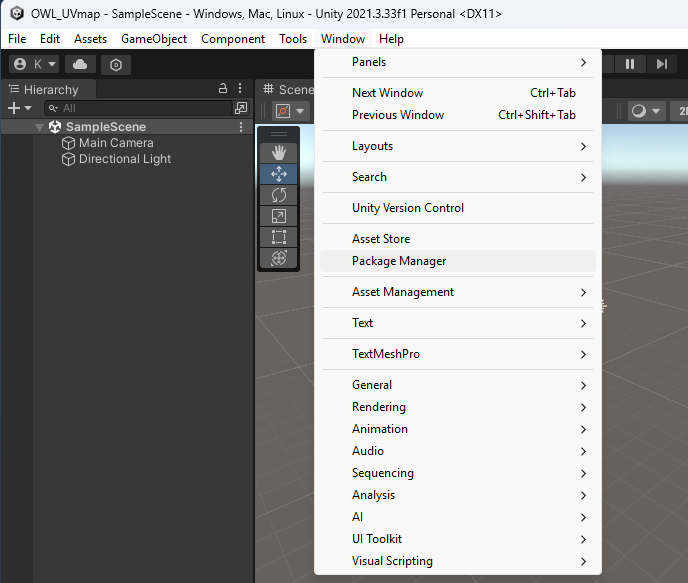Choose Next Window menu entry
This screenshot has width=688, height=583.
pos(458,93)
